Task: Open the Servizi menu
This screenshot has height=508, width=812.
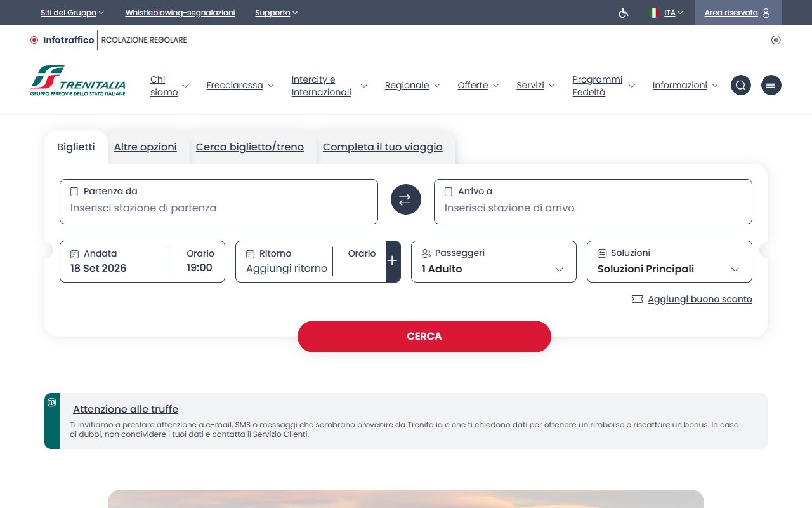Action: [535, 85]
